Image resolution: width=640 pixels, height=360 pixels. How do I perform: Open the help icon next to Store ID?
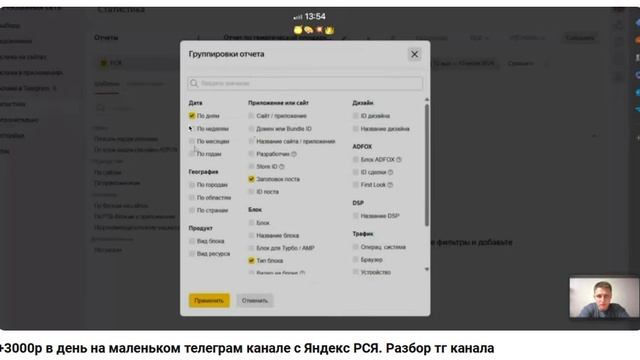(x=282, y=167)
